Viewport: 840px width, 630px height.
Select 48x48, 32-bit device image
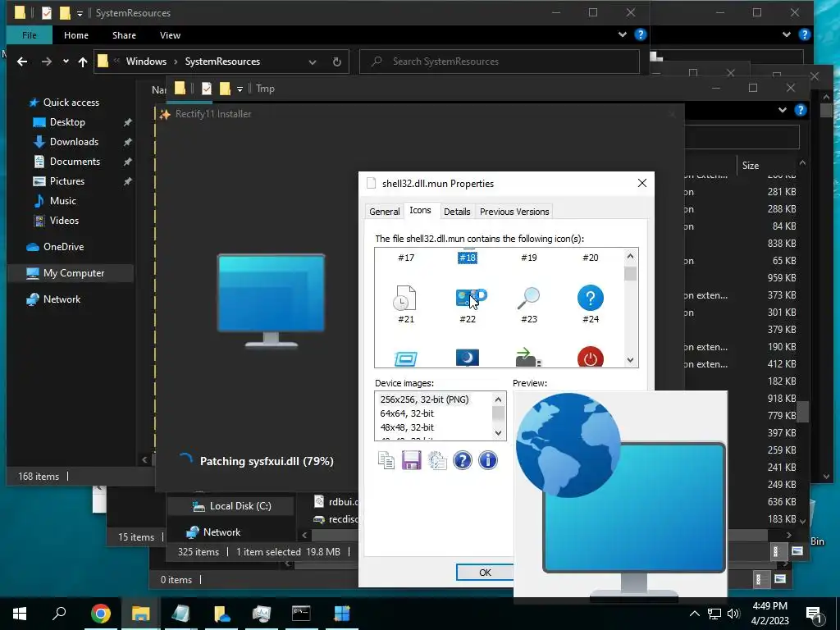407,427
